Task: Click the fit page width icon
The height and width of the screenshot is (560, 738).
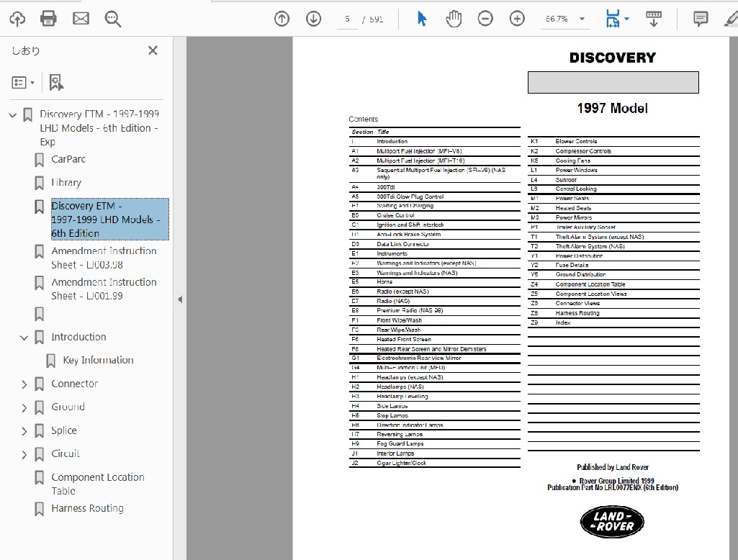Action: (613, 19)
